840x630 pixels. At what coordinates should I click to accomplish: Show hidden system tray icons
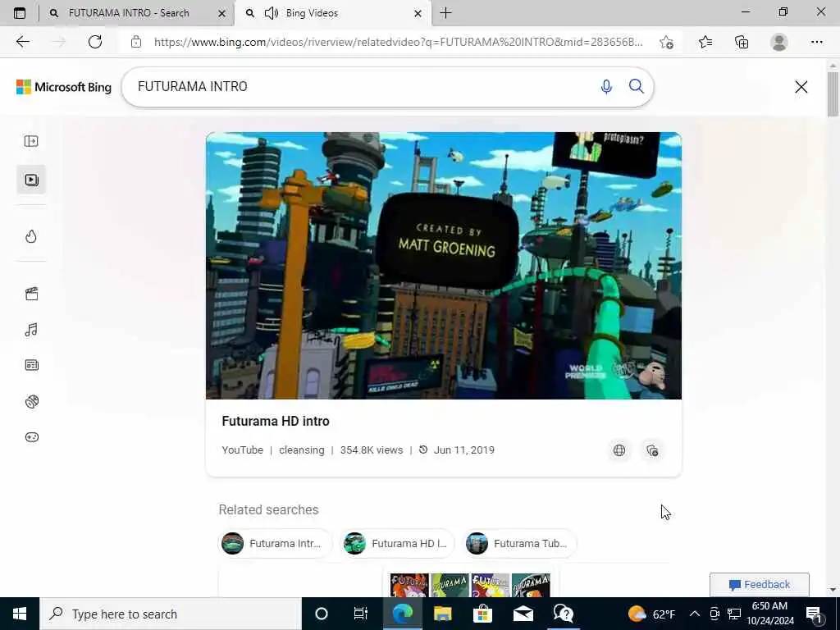(x=694, y=614)
